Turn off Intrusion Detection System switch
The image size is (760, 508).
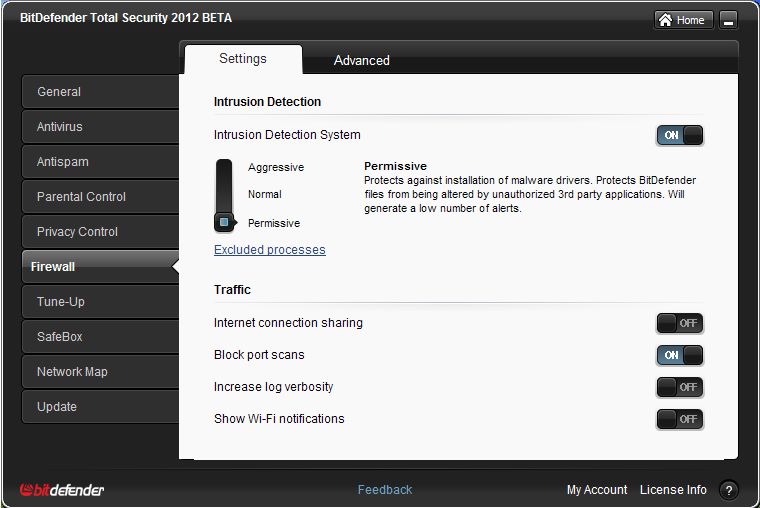click(680, 135)
